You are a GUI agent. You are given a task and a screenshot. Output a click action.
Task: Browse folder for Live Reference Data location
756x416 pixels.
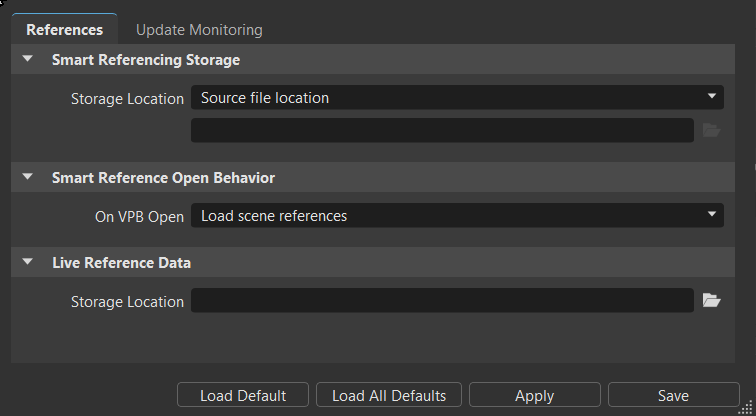[711, 300]
